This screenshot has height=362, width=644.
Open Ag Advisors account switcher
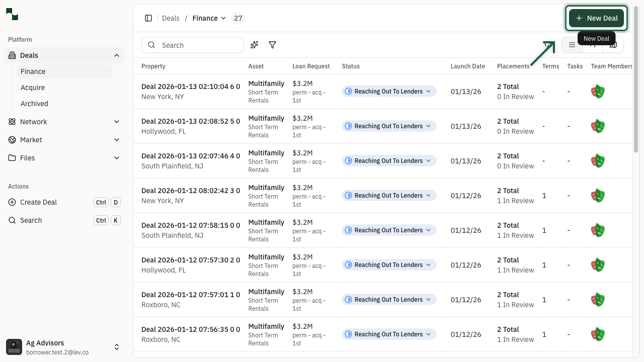click(x=117, y=347)
